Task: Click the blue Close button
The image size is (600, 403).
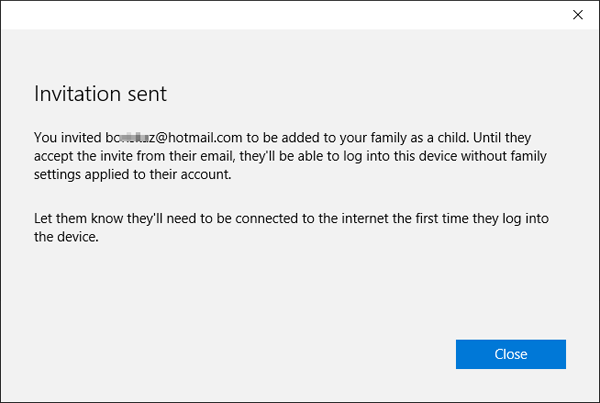Action: 510,354
